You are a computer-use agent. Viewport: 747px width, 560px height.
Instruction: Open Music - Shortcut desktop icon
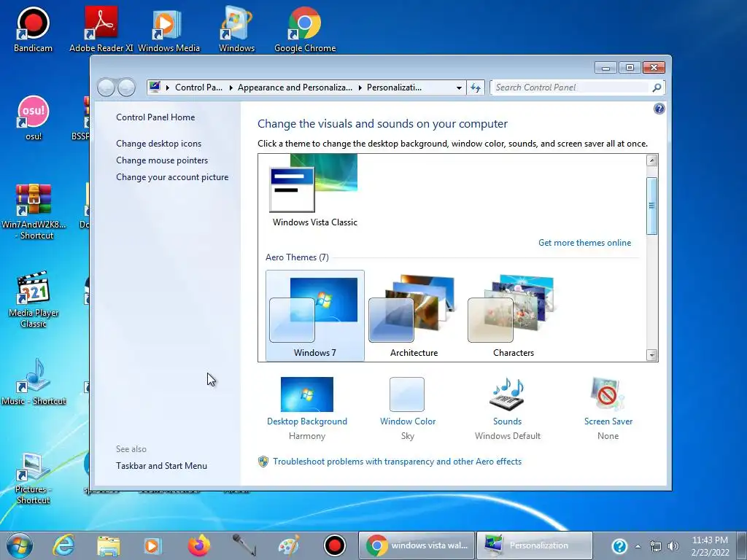[34, 382]
